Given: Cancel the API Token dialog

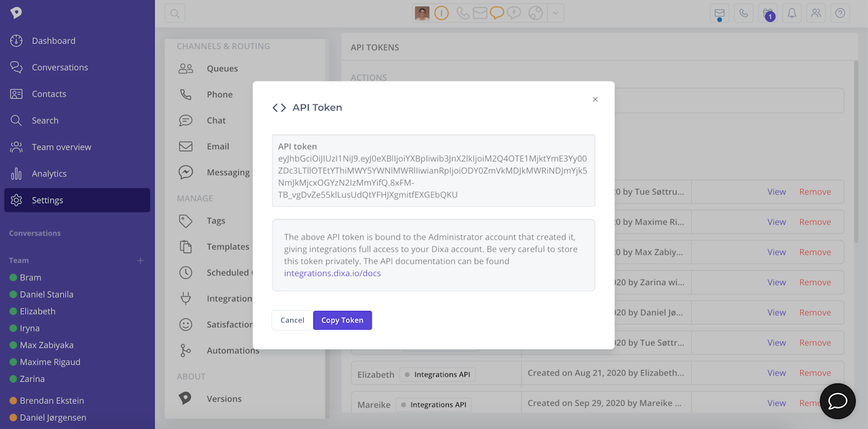Looking at the screenshot, I should click(292, 320).
